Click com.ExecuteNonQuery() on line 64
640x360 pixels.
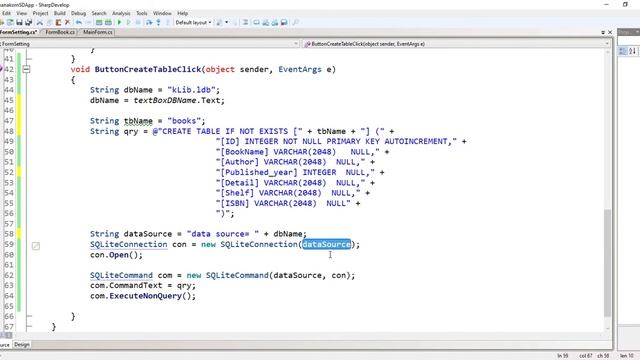pyautogui.click(x=143, y=296)
